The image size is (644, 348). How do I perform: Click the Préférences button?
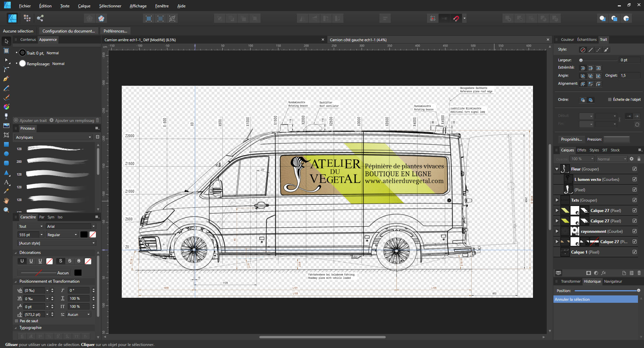[x=115, y=31]
